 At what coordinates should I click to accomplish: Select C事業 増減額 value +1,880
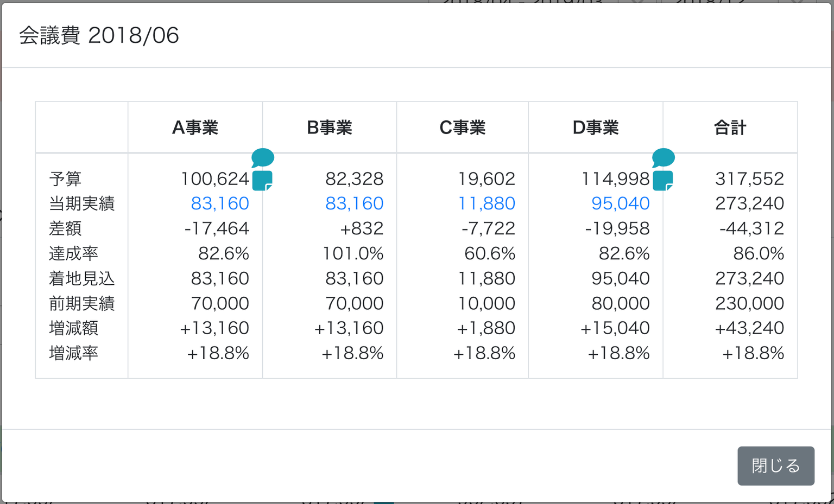tap(486, 328)
